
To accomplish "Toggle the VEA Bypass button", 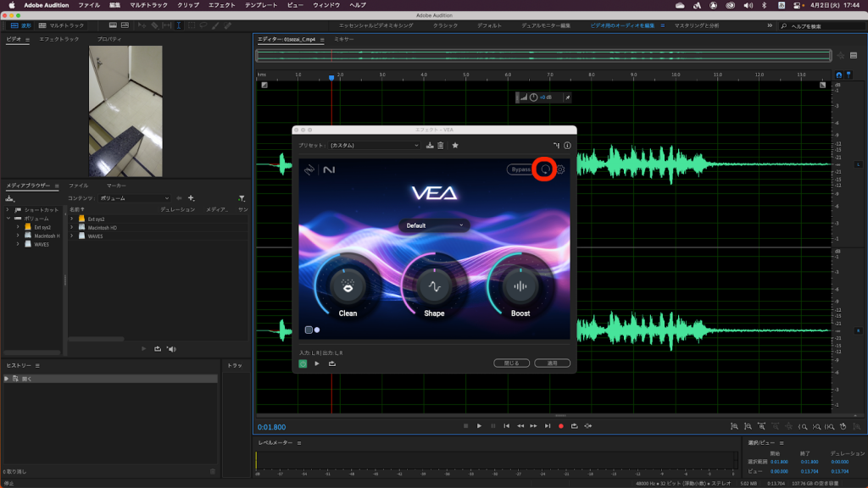I will pos(520,169).
